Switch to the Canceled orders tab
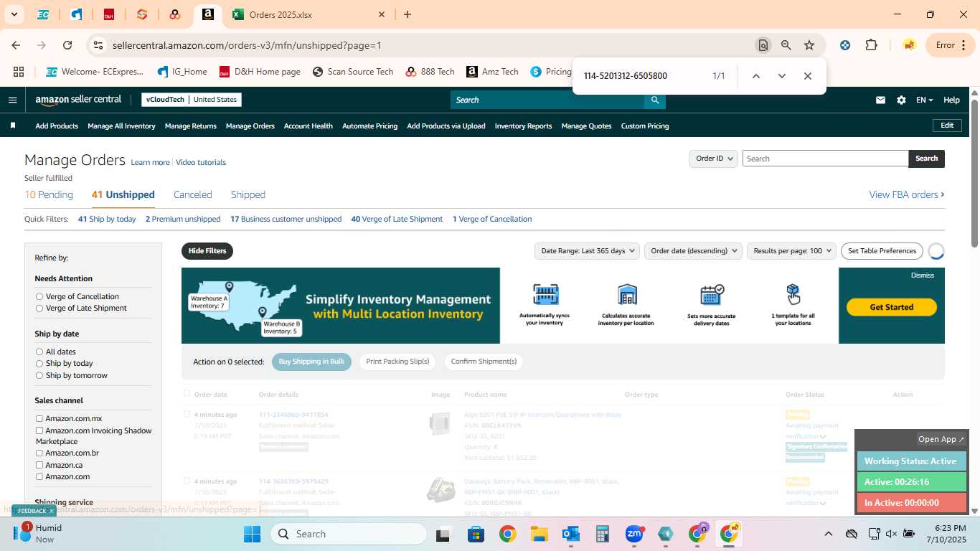This screenshot has height=551, width=980. pyautogui.click(x=193, y=194)
